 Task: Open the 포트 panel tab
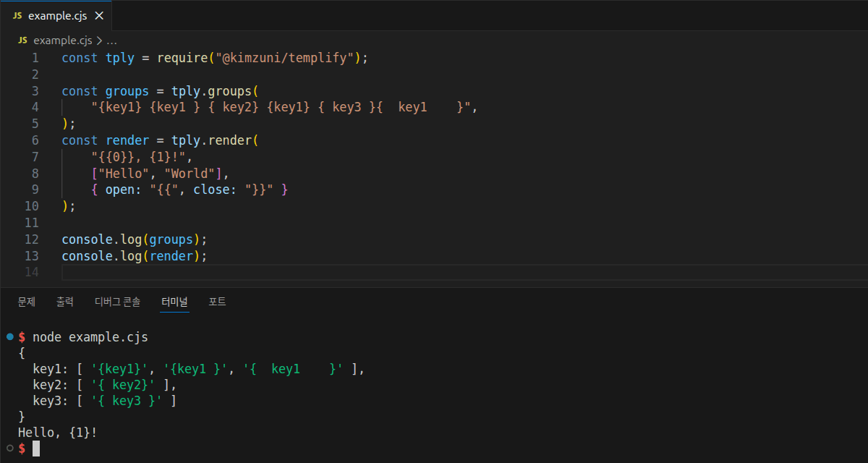217,302
